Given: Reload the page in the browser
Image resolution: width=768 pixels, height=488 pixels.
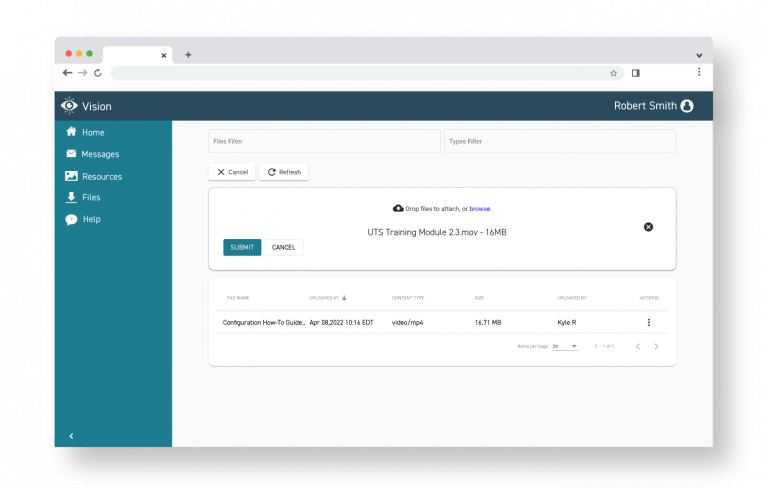Looking at the screenshot, I should (98, 73).
